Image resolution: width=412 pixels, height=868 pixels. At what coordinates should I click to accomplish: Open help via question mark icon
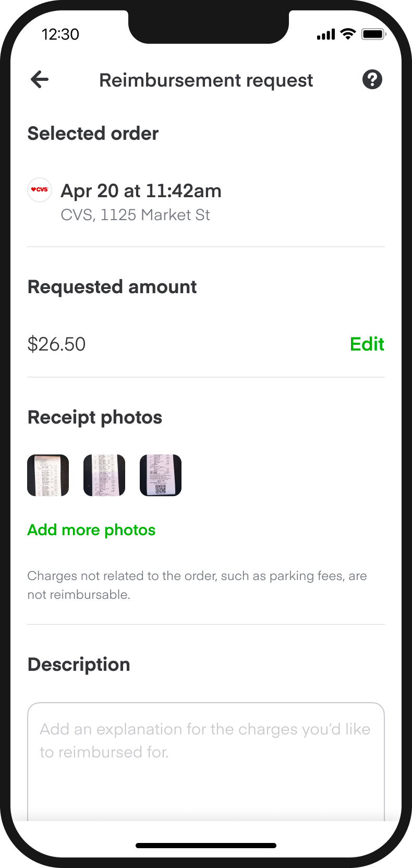pos(372,80)
